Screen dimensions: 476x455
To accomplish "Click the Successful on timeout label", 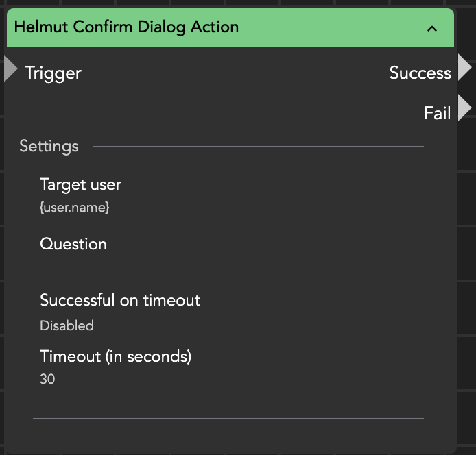I will point(120,300).
